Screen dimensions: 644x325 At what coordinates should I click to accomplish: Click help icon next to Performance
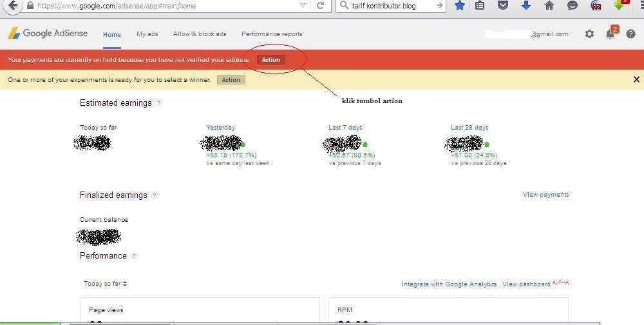[134, 256]
